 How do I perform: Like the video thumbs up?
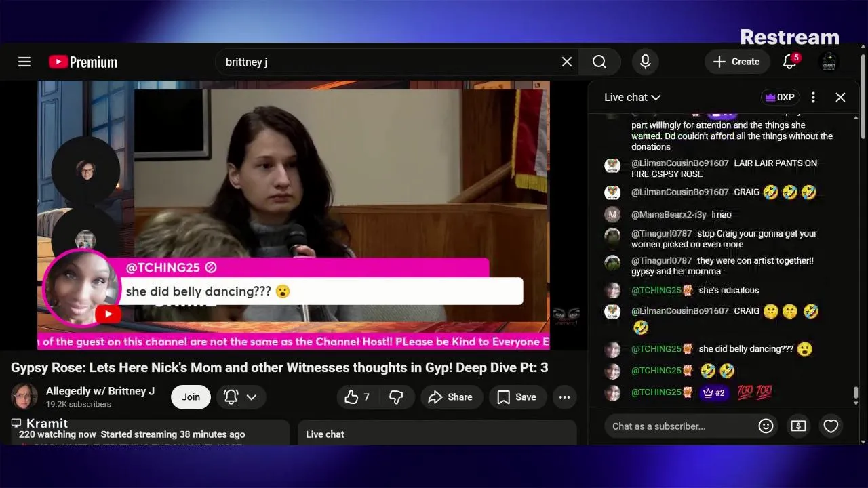click(357, 397)
